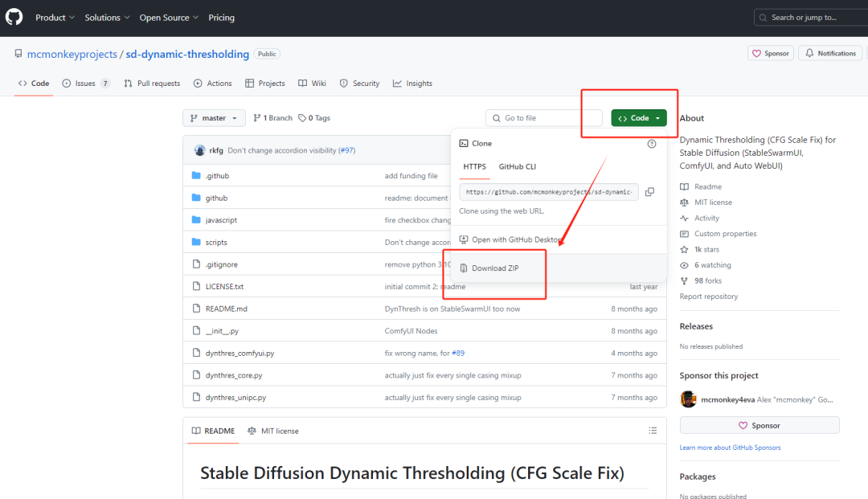
Task: Click the Open with GitHub Desktop icon
Action: tap(464, 239)
